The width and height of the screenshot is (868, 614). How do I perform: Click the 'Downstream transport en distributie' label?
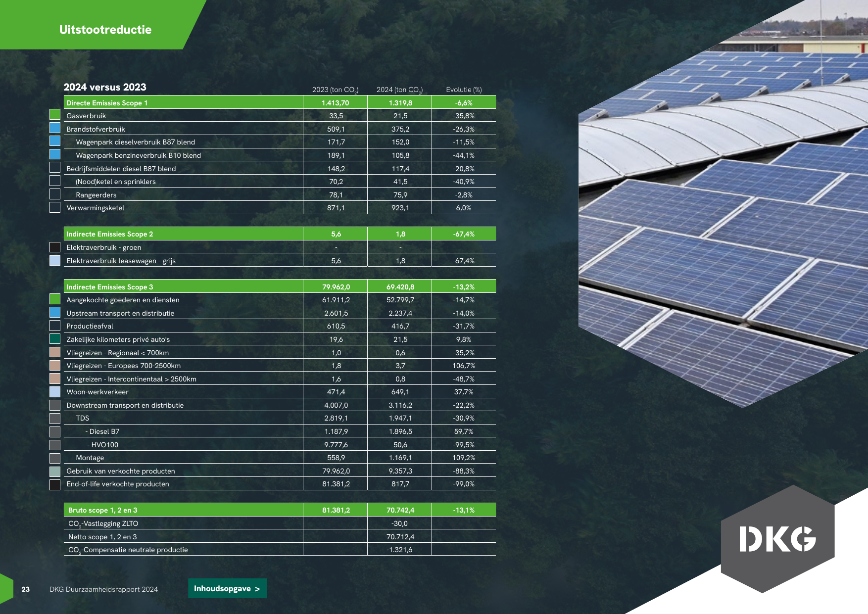[x=125, y=405]
